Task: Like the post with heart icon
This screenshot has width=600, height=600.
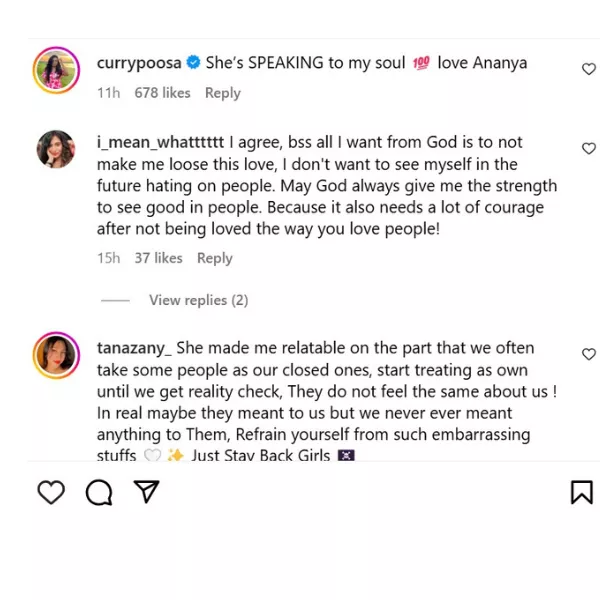Action: [51, 492]
